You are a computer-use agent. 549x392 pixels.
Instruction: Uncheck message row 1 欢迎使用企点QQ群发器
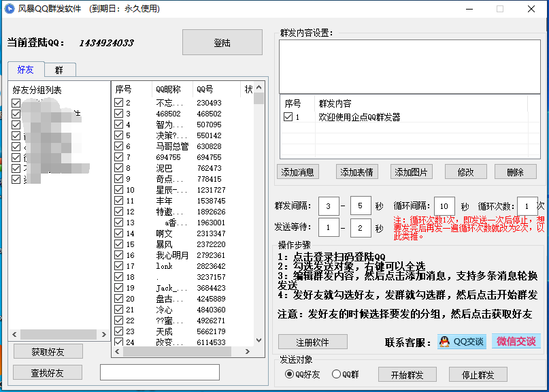[x=288, y=116]
